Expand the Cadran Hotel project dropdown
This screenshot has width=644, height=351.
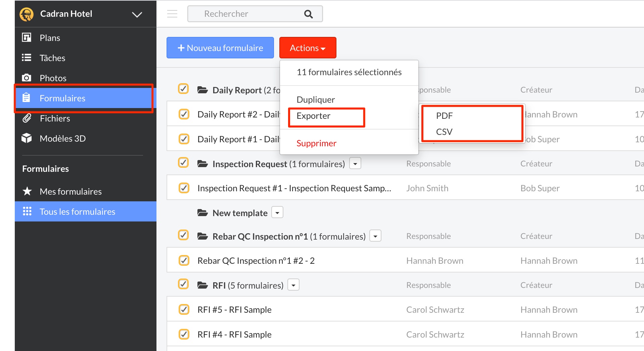137,14
